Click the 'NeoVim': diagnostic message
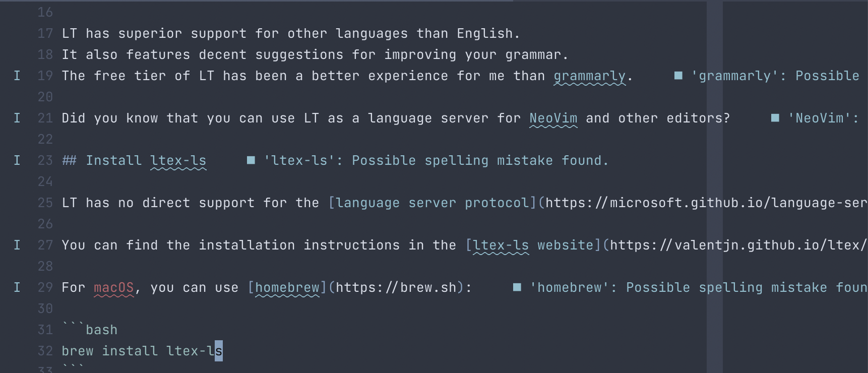This screenshot has height=373, width=868. (x=824, y=118)
